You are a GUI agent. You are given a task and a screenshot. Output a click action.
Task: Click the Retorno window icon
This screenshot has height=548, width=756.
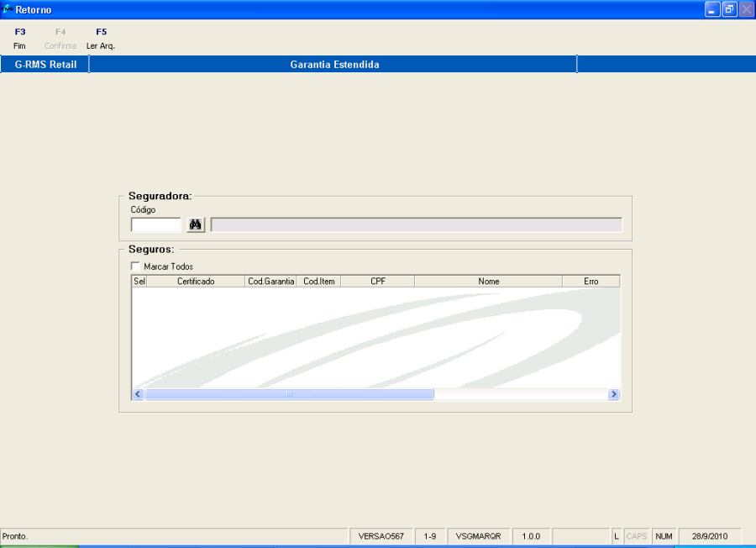[7, 9]
